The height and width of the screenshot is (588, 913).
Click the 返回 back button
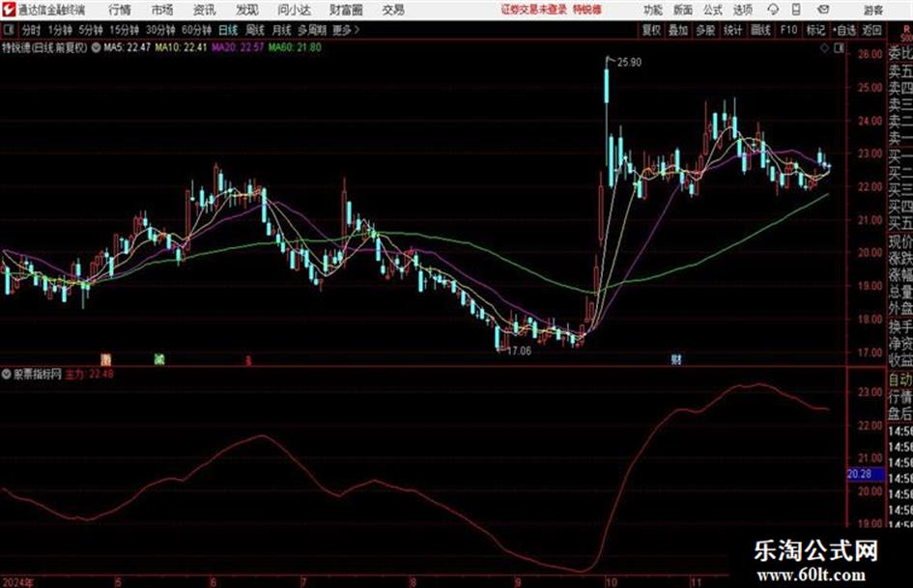tap(872, 30)
